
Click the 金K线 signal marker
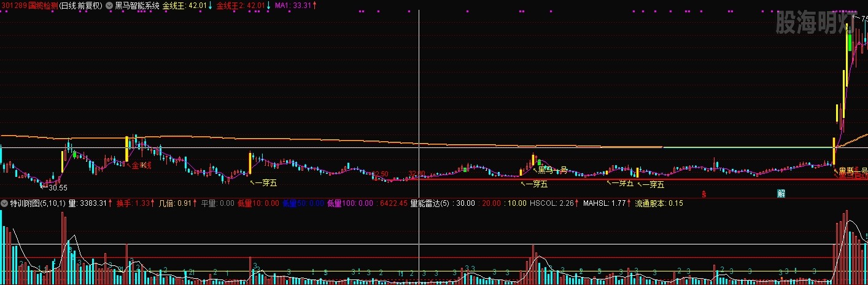(141, 165)
